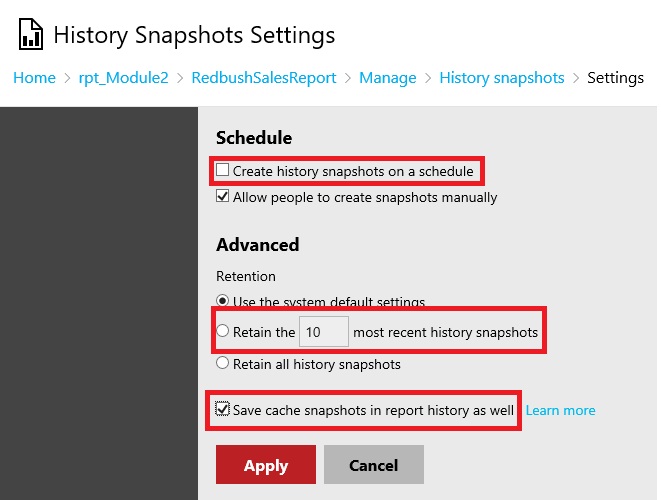Click the Settings breadcrumb item
Viewport: 661px width, 500px height.
point(615,77)
